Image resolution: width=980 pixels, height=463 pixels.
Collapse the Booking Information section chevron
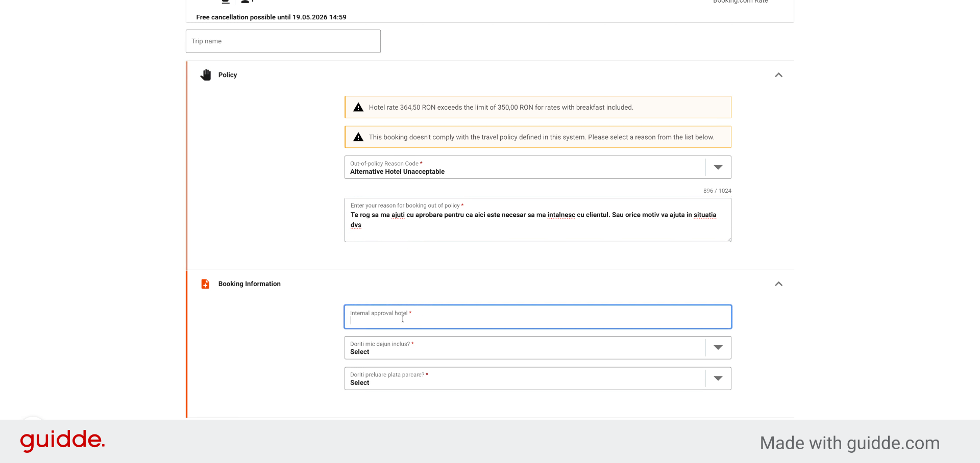(x=778, y=284)
